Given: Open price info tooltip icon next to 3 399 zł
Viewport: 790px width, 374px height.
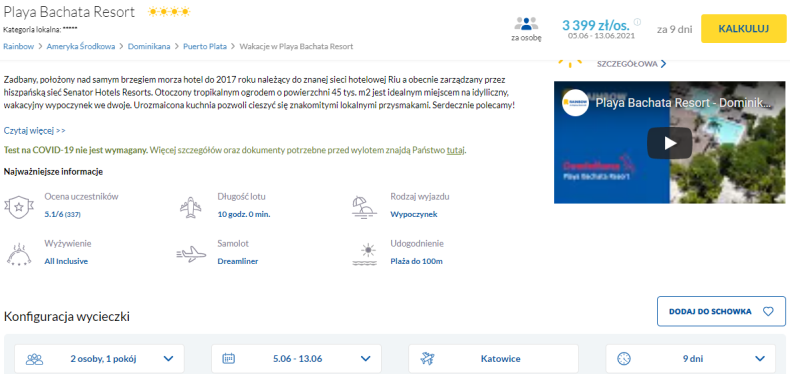Looking at the screenshot, I should point(637,22).
